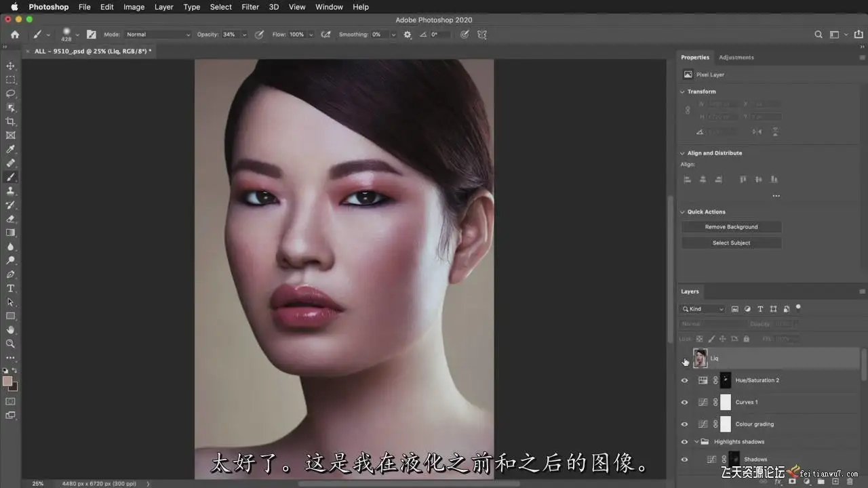This screenshot has height=488, width=868.
Task: Select the Path Selection tool
Action: (10, 302)
